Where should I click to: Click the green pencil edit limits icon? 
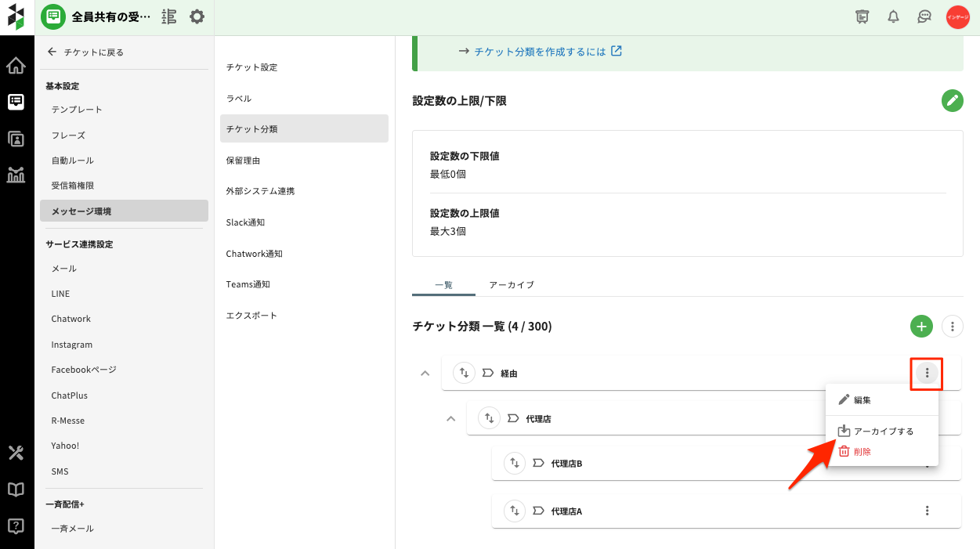(952, 100)
